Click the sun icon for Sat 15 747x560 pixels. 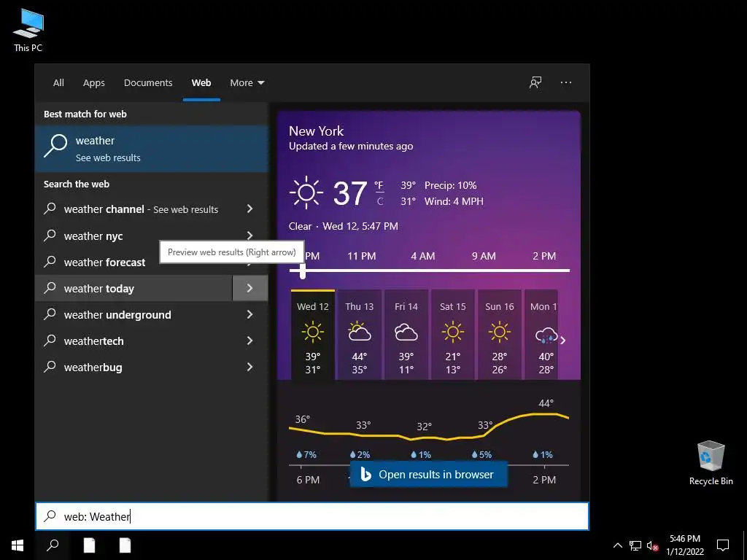pos(452,332)
